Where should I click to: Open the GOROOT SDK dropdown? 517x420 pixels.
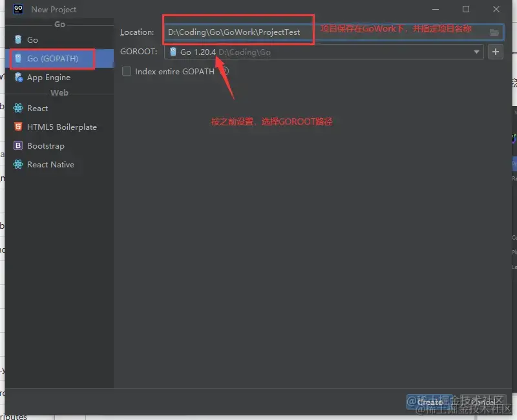pyautogui.click(x=324, y=52)
